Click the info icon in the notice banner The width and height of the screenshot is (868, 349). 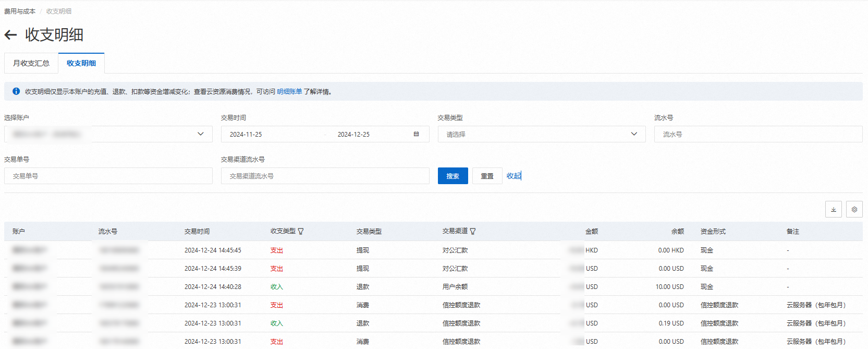click(16, 91)
